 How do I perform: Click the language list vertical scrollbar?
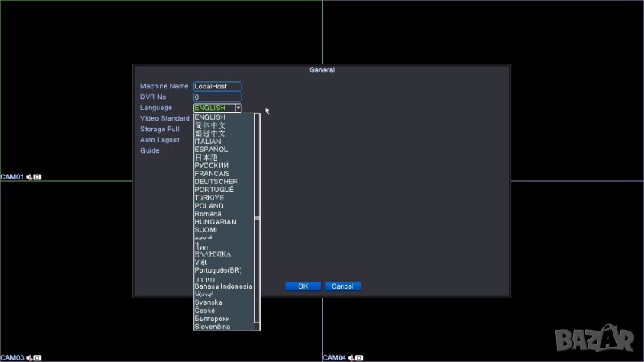click(x=258, y=219)
